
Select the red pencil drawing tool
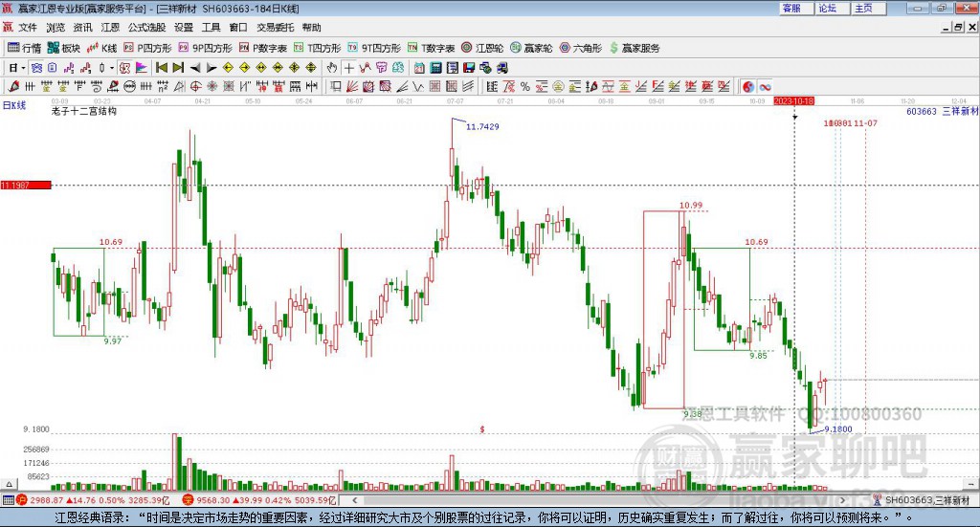(x=13, y=87)
